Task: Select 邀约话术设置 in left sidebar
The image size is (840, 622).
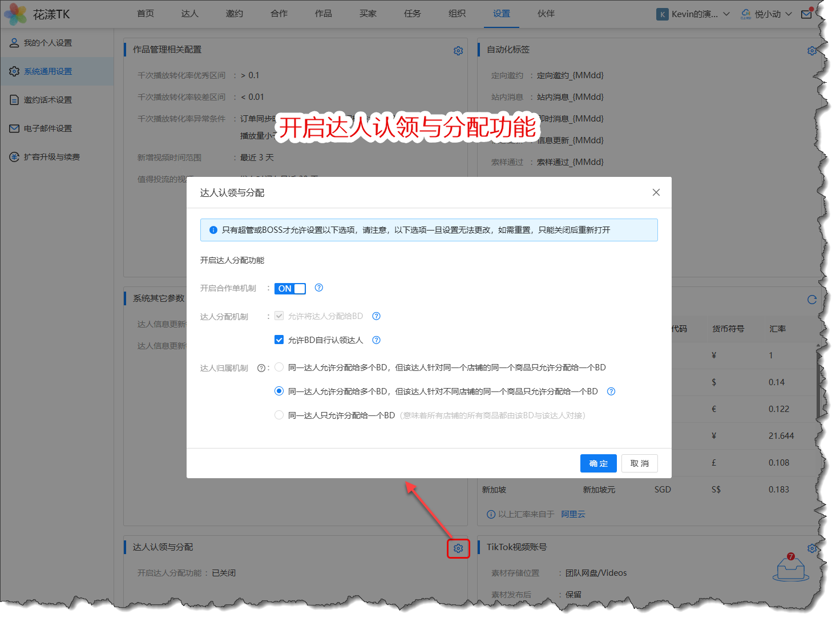Action: [48, 100]
